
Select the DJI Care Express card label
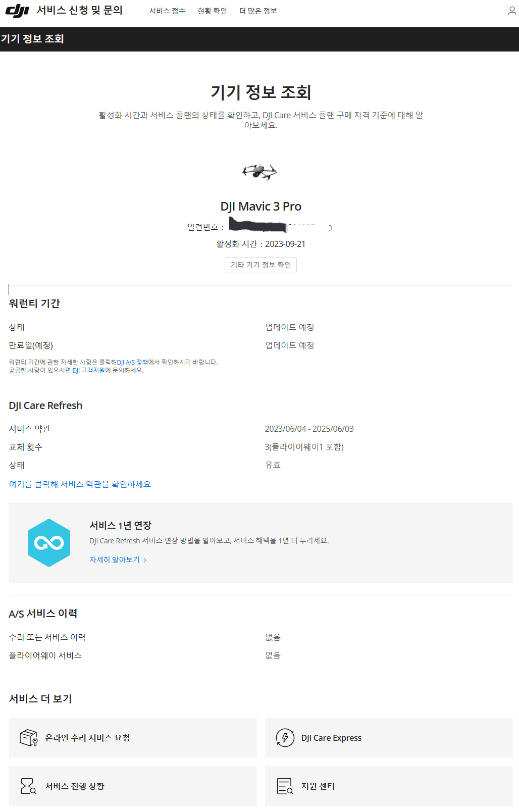point(331,738)
